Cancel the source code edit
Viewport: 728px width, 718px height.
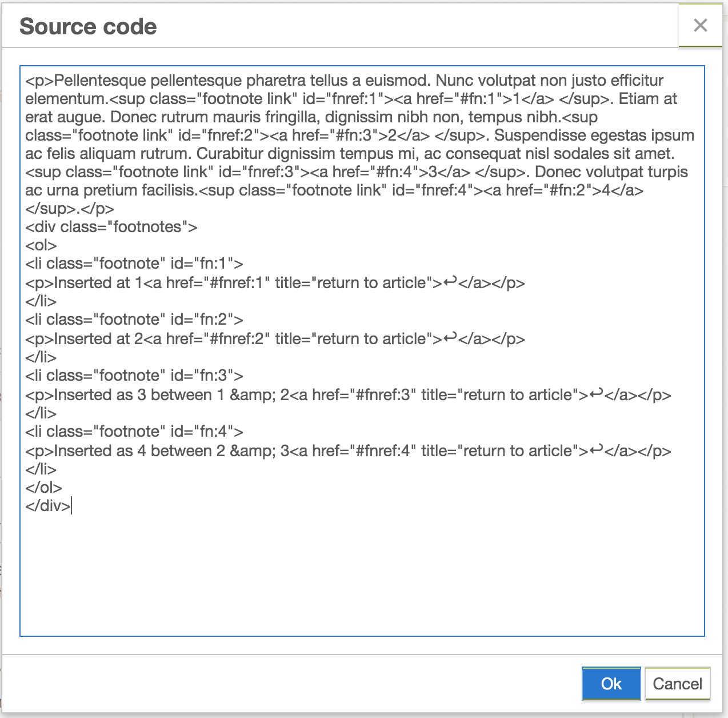tap(677, 684)
